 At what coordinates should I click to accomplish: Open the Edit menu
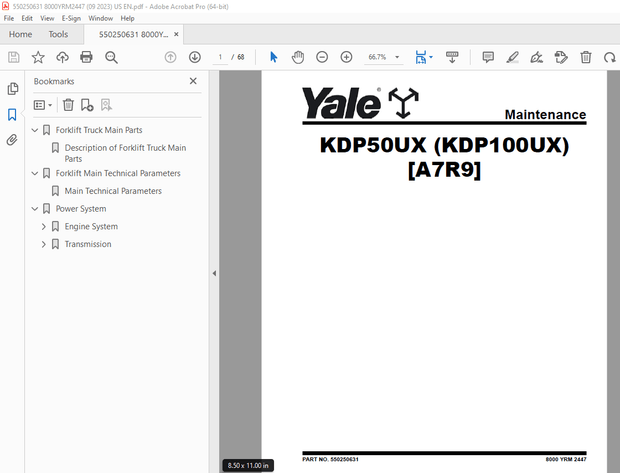tap(27, 18)
